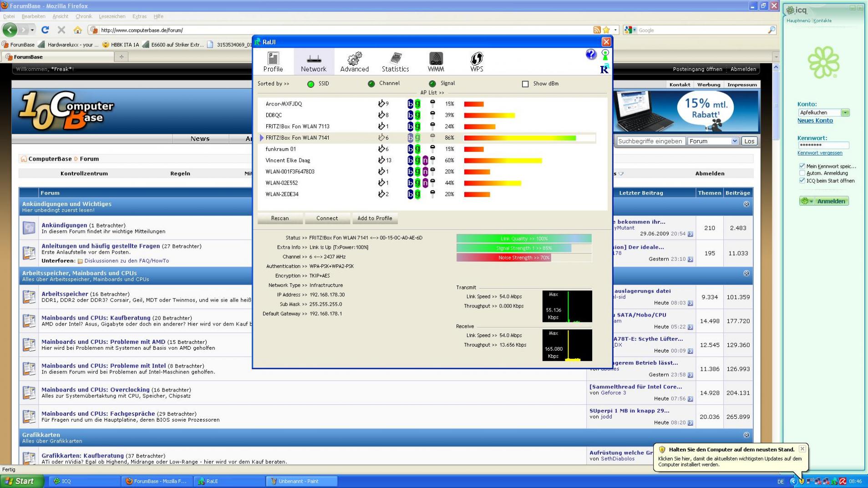Click the ICQ flower logo
868x488 pixels.
click(823, 62)
